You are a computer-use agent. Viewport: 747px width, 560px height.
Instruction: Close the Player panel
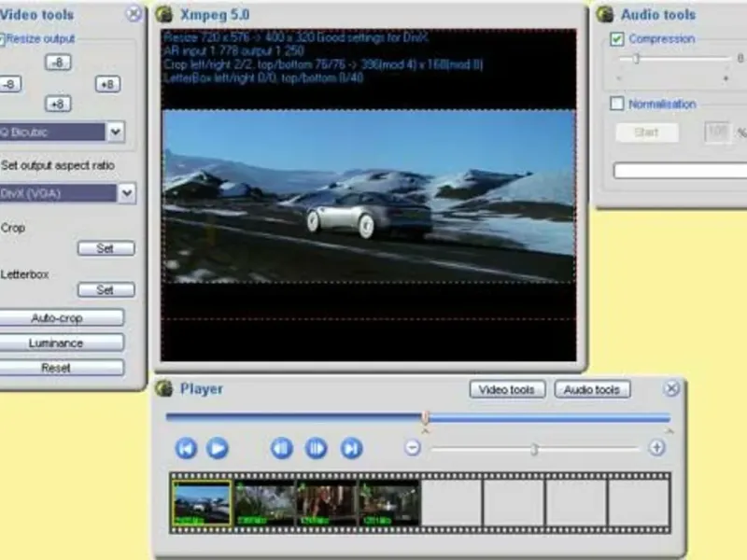[x=671, y=388]
